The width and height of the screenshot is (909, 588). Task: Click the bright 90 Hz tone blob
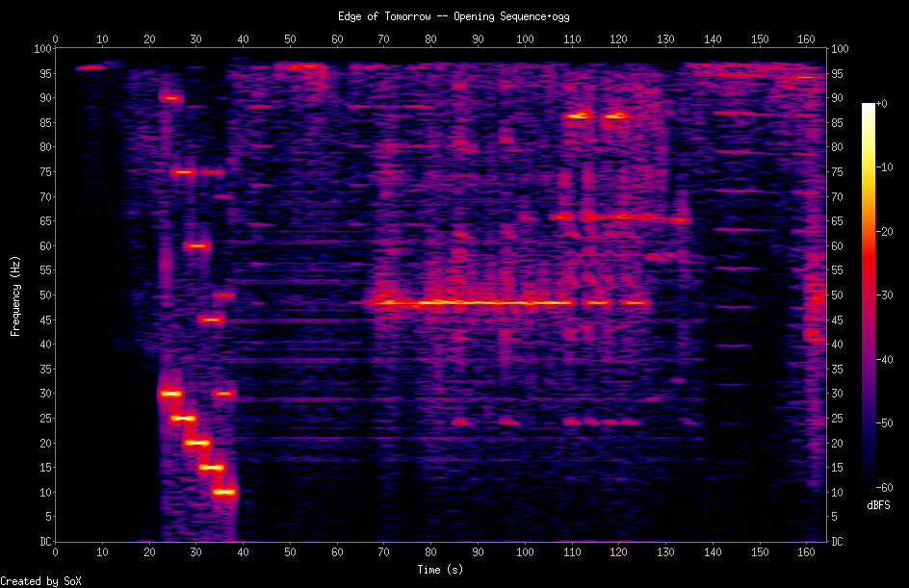[171, 98]
